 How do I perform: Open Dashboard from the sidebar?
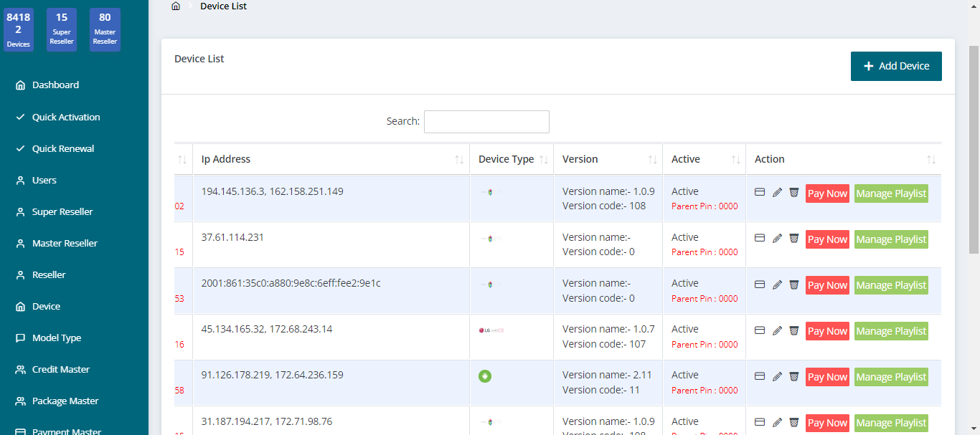[x=55, y=85]
